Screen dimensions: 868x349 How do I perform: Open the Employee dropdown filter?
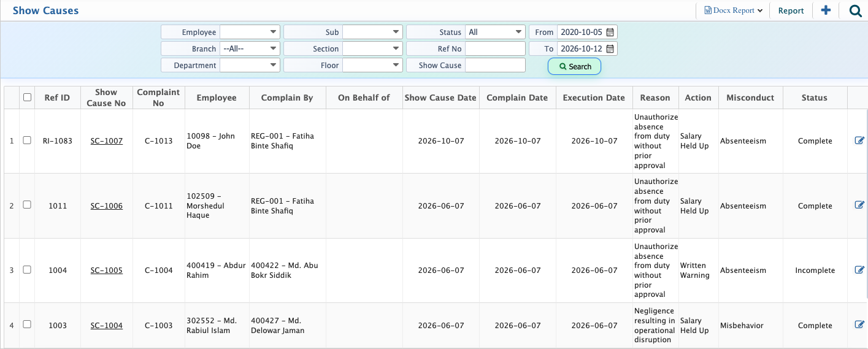point(250,32)
